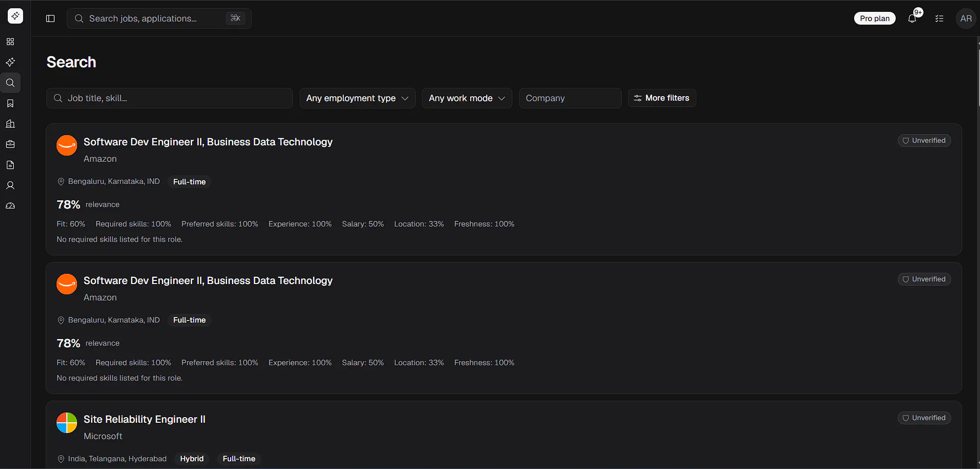Click the ⌘K shortcut badge
Viewport: 980px width, 469px height.
(235, 18)
